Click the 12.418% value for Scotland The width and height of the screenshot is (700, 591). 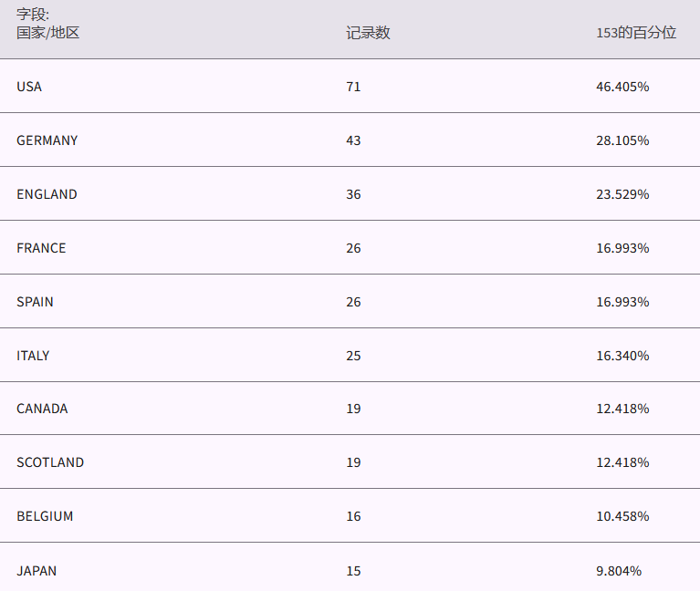tap(622, 462)
